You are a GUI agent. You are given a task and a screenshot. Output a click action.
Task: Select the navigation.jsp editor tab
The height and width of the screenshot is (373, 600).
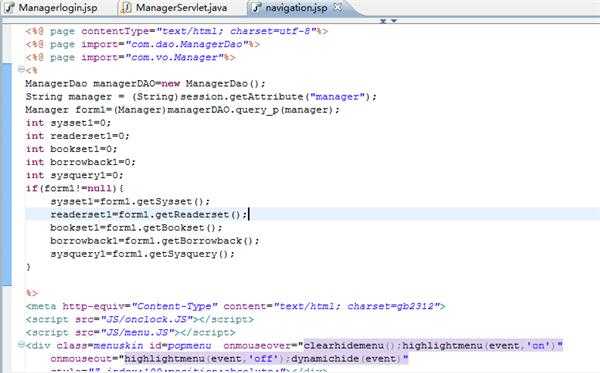[296, 8]
